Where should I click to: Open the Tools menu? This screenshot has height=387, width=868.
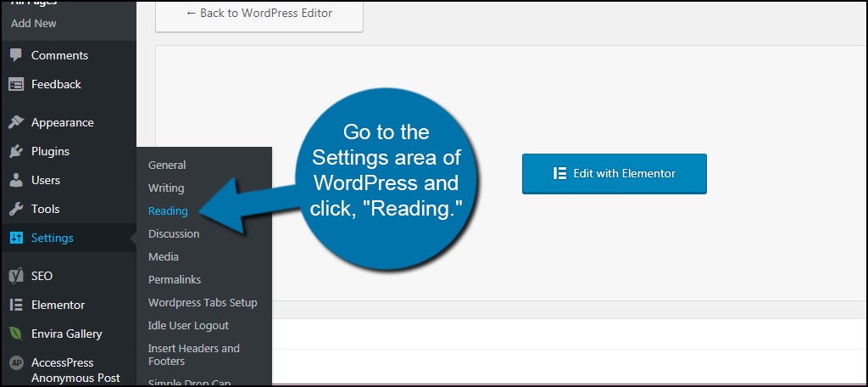[68, 209]
